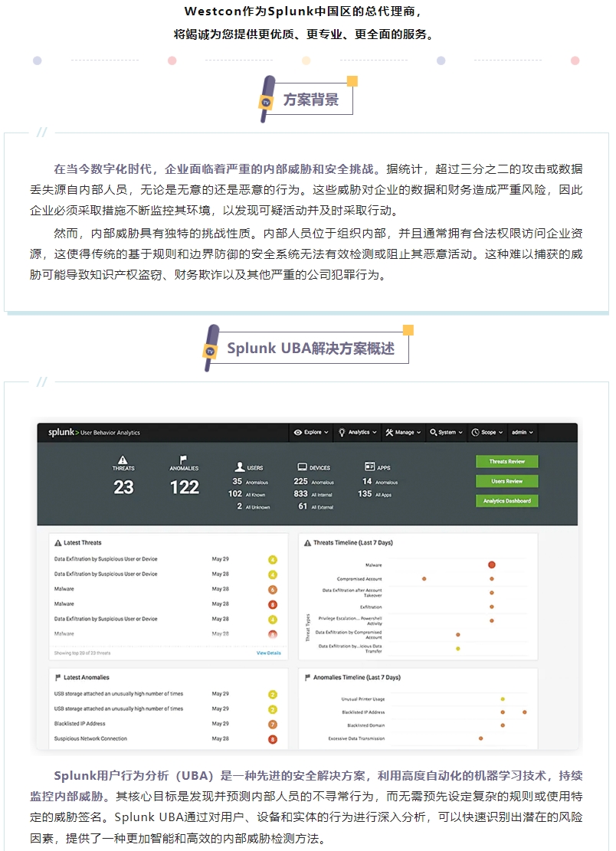The height and width of the screenshot is (851, 616).
Task: Open the admin user dropdown
Action: pyautogui.click(x=522, y=433)
